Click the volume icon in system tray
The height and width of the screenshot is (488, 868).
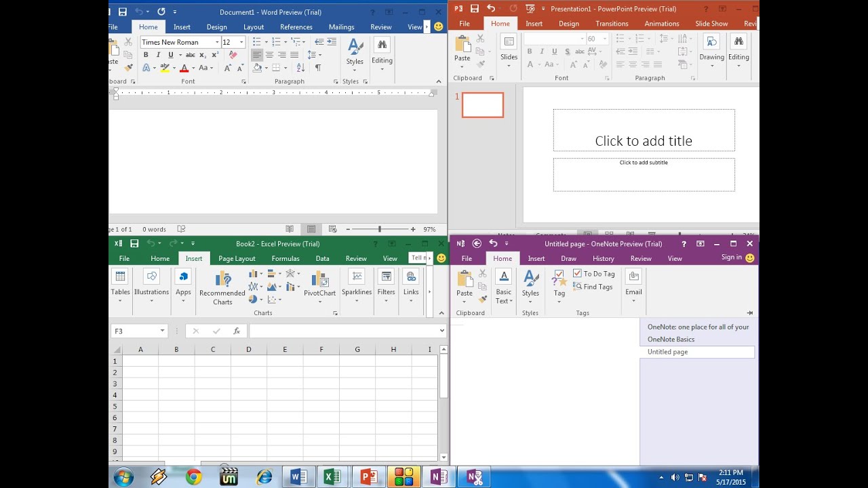[x=675, y=477]
